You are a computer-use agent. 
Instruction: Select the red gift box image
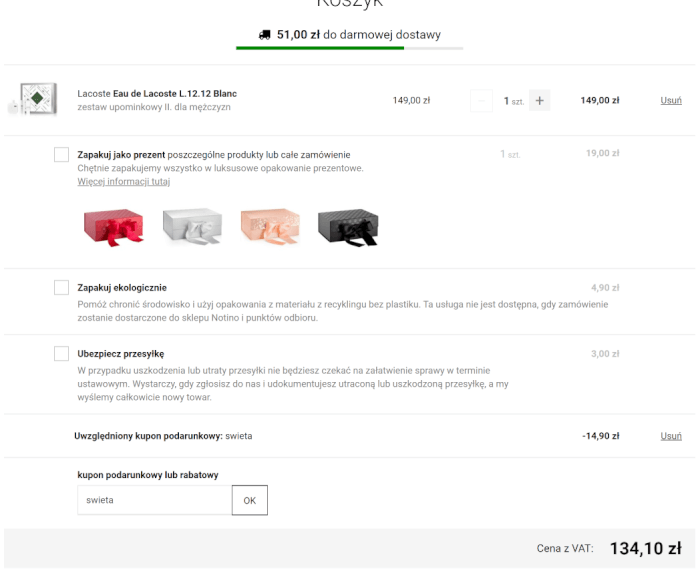point(113,226)
